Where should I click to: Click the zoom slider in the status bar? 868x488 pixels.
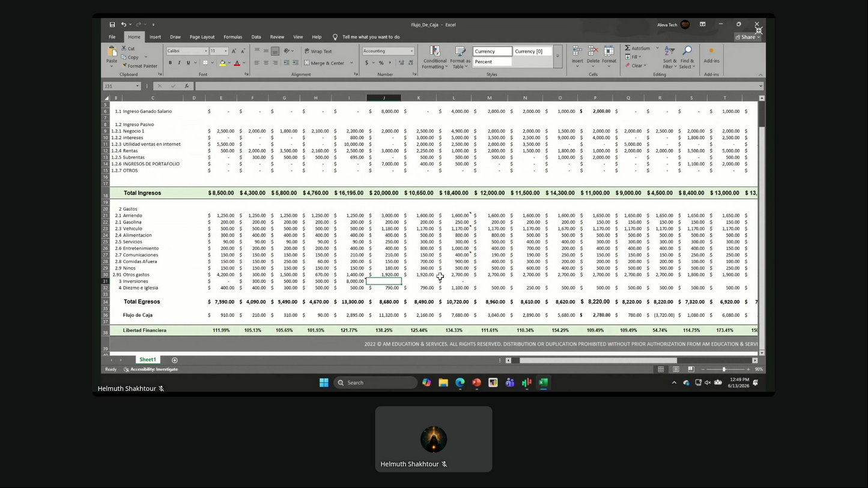pyautogui.click(x=725, y=369)
